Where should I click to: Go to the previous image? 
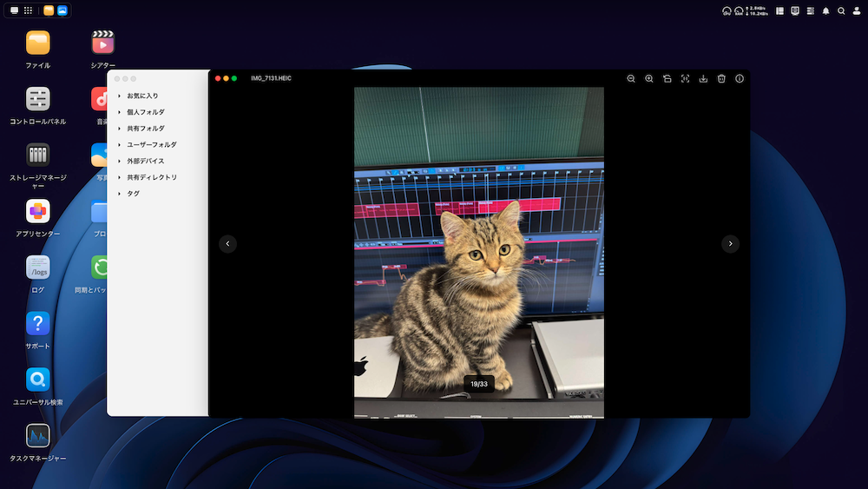[x=227, y=244]
